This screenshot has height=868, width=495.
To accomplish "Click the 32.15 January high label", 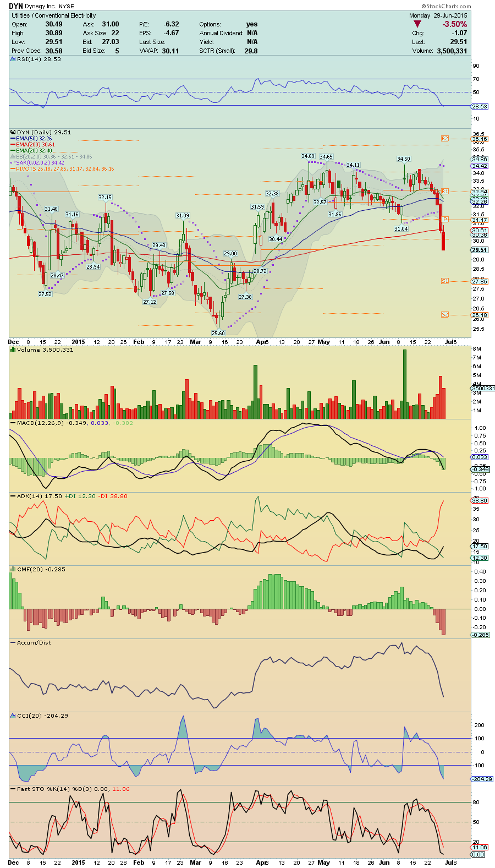I will (x=105, y=197).
